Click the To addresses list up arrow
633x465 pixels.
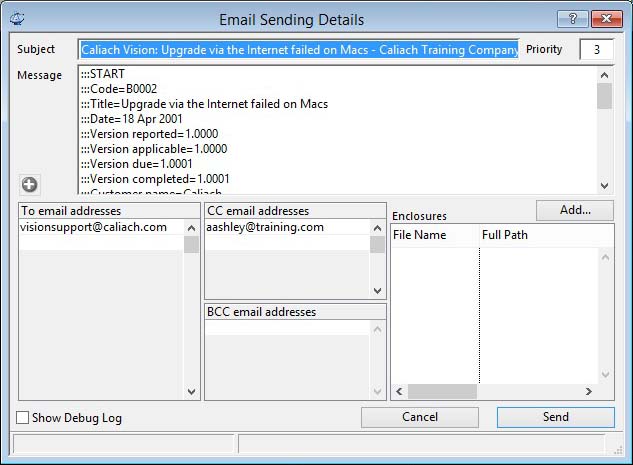[191, 228]
